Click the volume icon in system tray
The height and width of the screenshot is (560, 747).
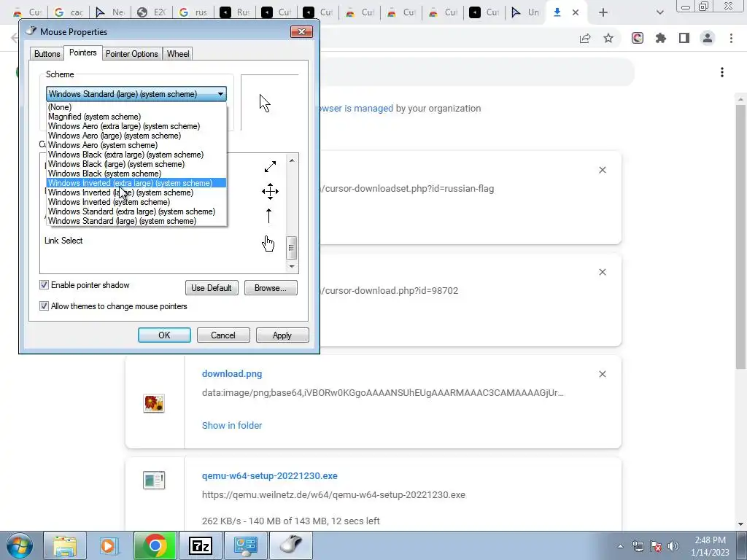[673, 546]
